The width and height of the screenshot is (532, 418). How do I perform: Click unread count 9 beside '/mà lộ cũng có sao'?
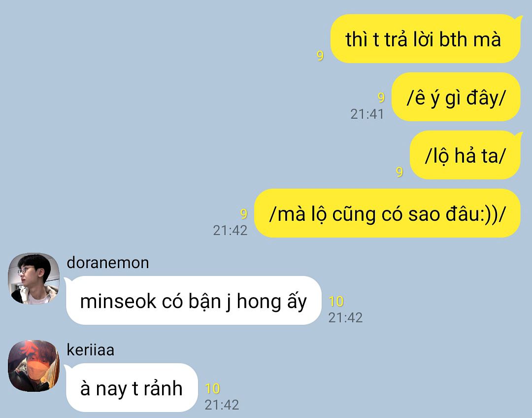point(244,214)
